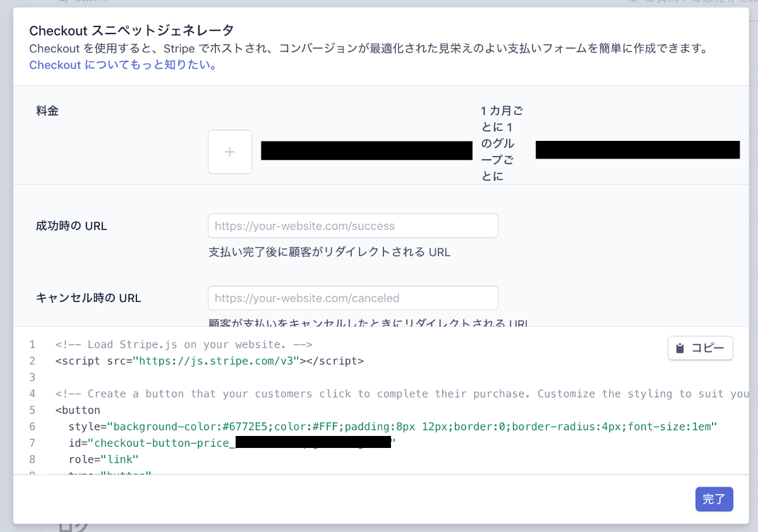This screenshot has width=758, height=532.
Task: Click the '1 カ月ごとに 1 のグループごとに' text
Action: click(x=502, y=143)
